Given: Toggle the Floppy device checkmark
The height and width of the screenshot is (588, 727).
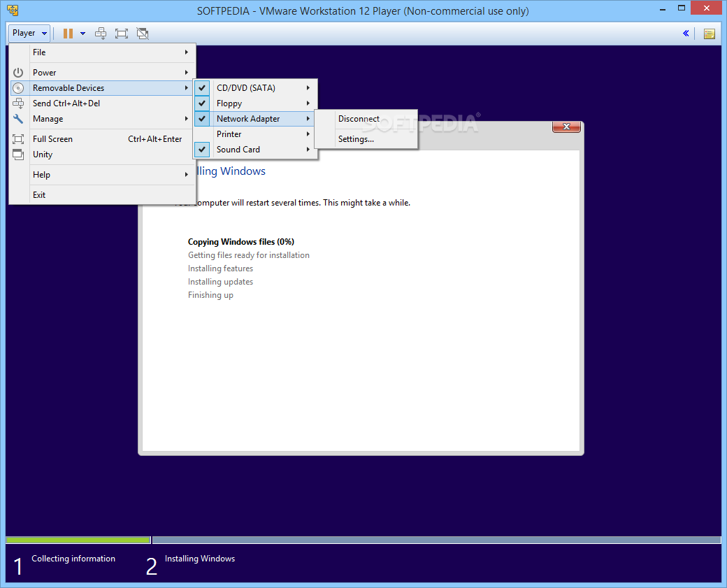Looking at the screenshot, I should click(202, 103).
